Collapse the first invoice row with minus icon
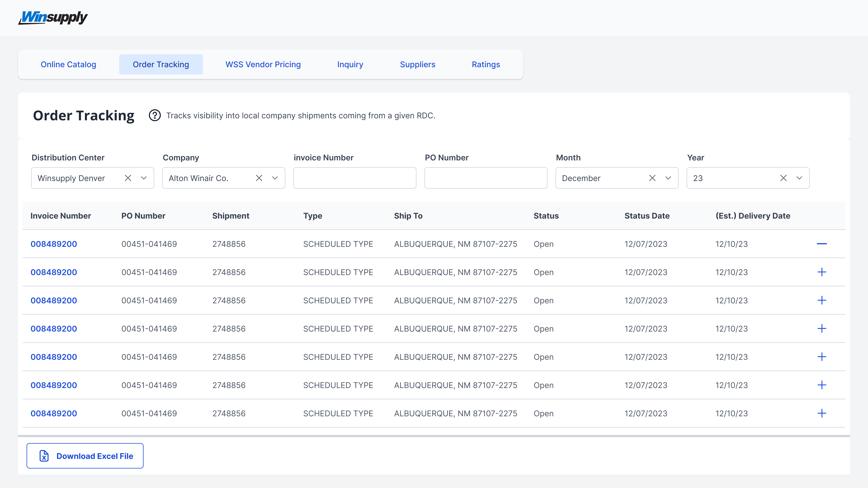 pyautogui.click(x=822, y=244)
